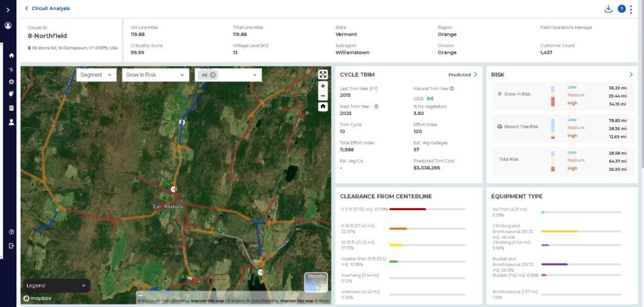Open the Grow In Risk dropdown

click(x=155, y=75)
